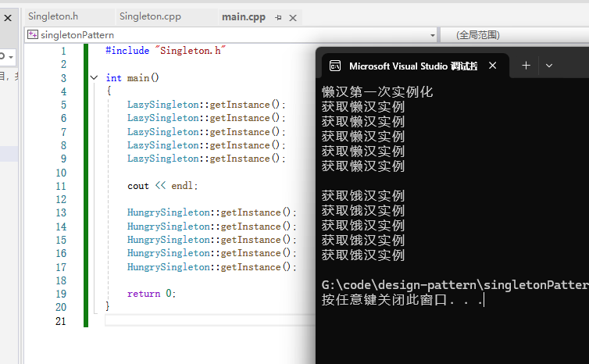Click on 'int main()' declaration

pos(132,78)
